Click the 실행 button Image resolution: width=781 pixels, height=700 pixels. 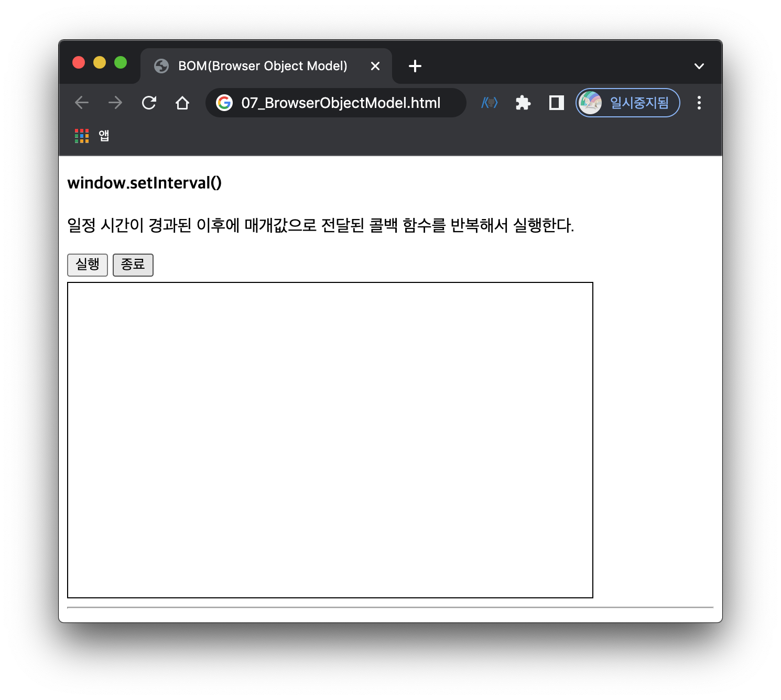tap(88, 265)
